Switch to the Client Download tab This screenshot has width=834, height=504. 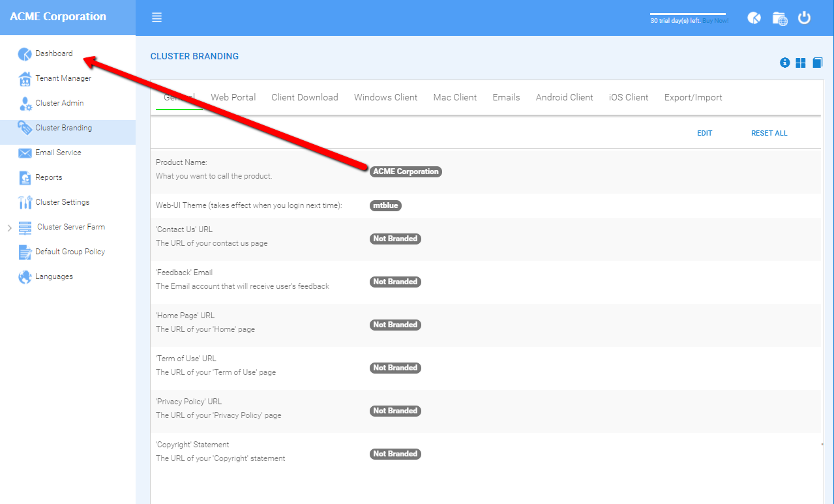(x=305, y=97)
